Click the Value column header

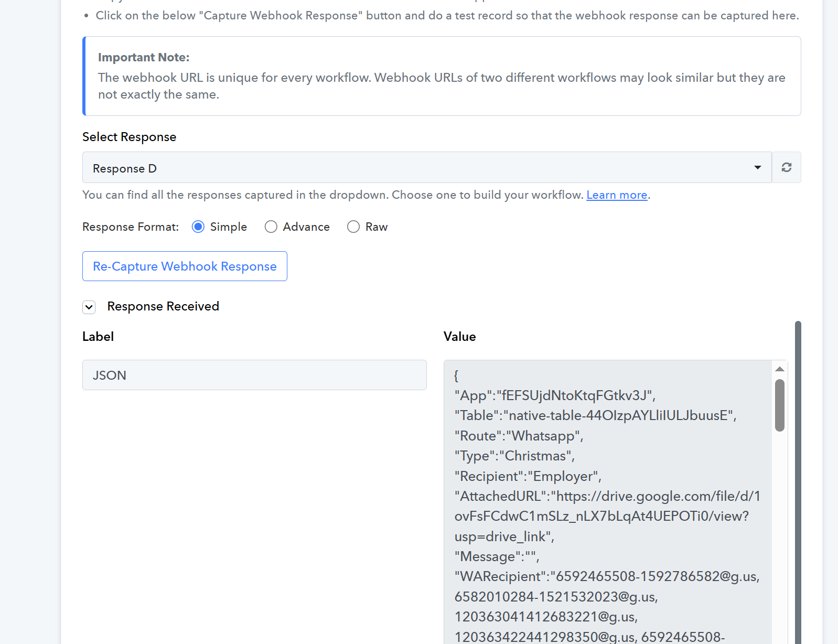click(459, 337)
